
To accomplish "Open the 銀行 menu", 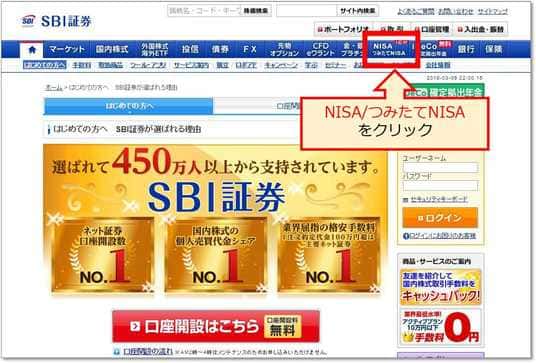I will (x=466, y=49).
